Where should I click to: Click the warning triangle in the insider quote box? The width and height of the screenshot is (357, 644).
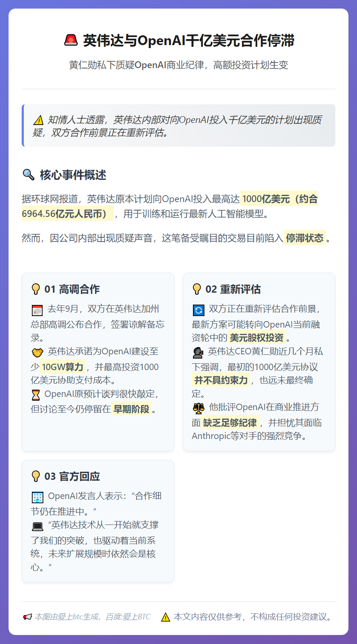[x=38, y=120]
